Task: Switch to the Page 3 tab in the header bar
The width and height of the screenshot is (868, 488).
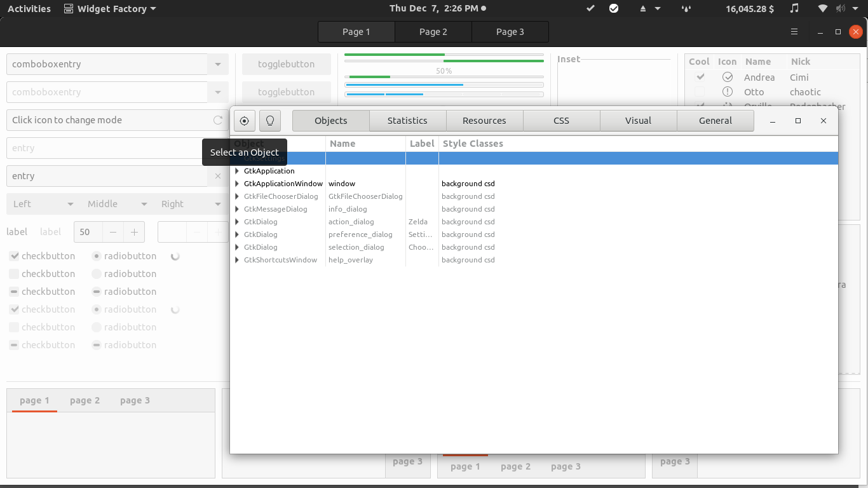Action: click(510, 32)
